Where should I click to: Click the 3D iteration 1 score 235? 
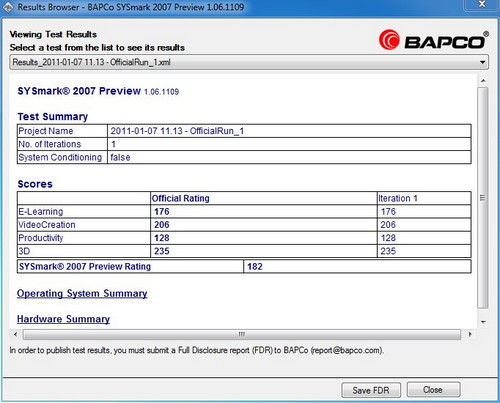388,251
